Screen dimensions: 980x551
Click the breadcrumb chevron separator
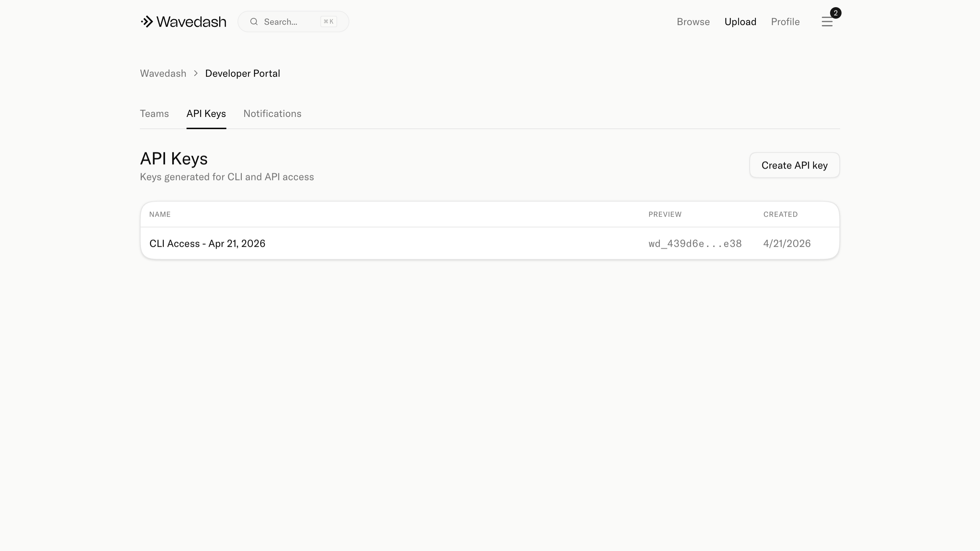195,74
